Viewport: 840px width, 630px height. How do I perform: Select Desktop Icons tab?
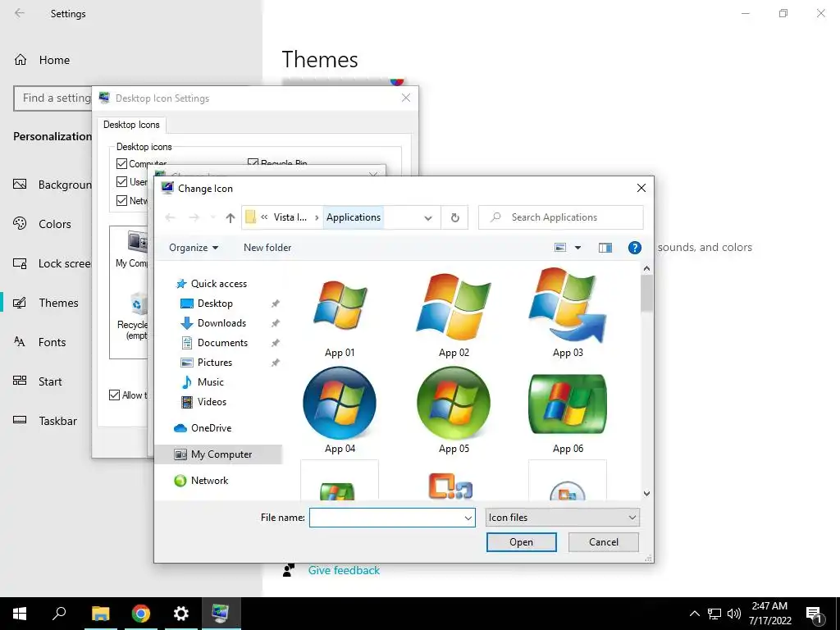(131, 125)
